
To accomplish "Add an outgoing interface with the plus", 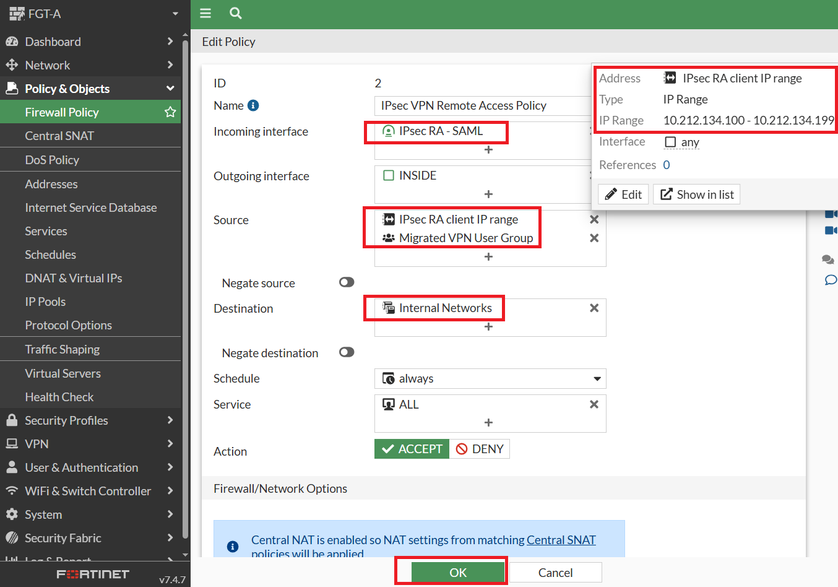I will (x=488, y=194).
